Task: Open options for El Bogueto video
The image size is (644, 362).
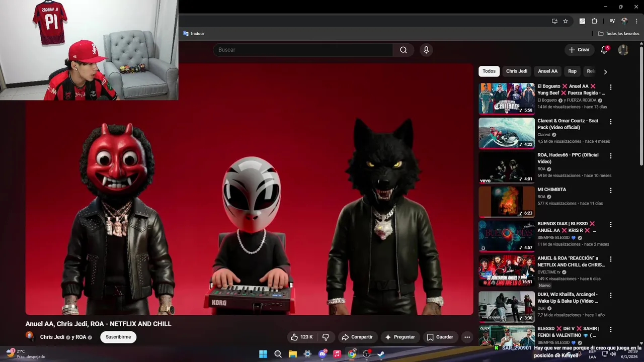Action: [611, 87]
